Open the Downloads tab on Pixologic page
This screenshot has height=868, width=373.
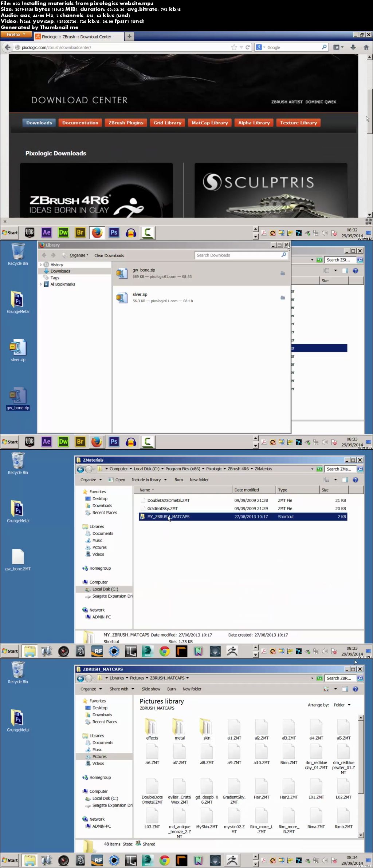39,123
